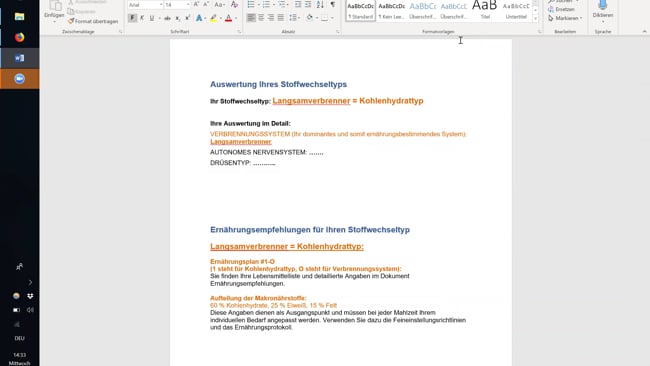
Task: Toggle strikethrough formatting
Action: coord(167,18)
